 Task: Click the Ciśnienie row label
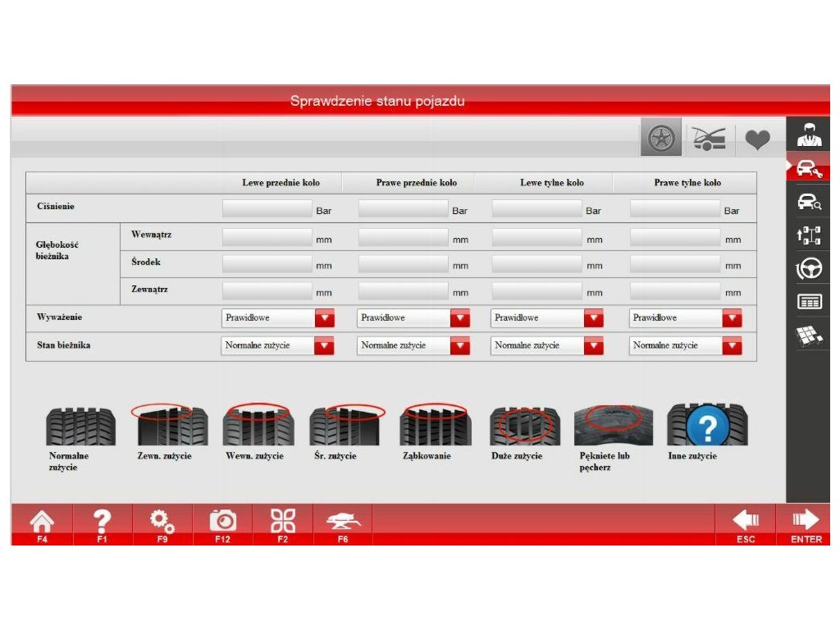point(56,207)
